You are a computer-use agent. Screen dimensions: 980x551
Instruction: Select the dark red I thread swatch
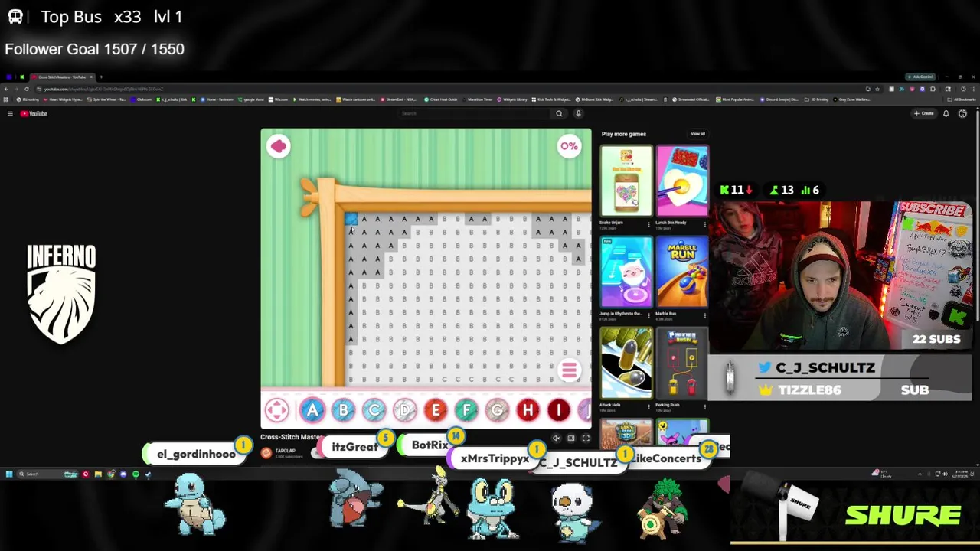[x=558, y=411]
